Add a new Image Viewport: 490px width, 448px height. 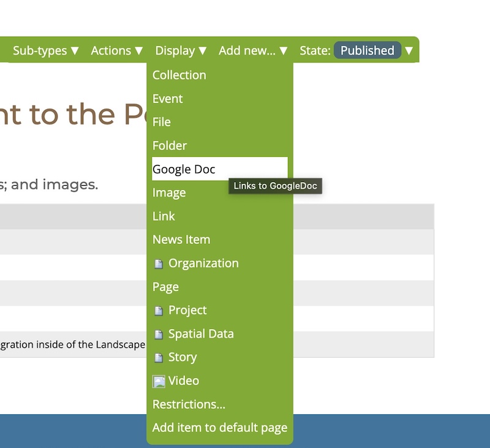(169, 192)
